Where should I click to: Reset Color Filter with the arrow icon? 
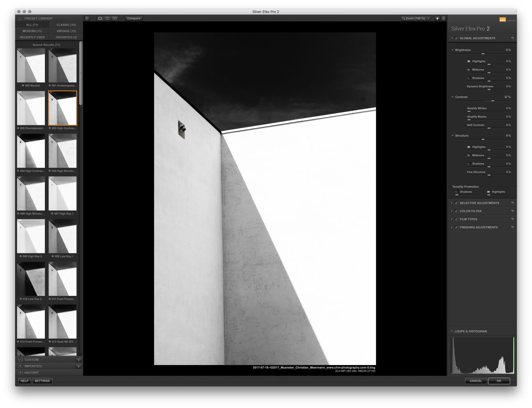coord(513,211)
